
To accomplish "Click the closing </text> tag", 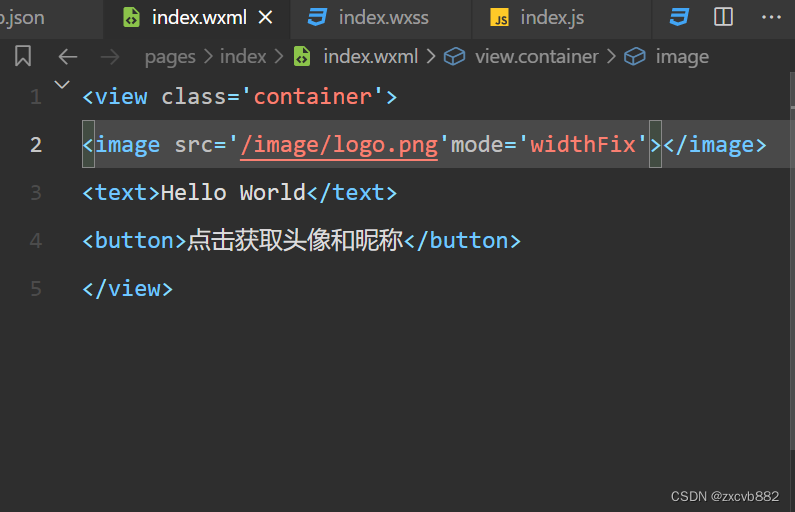I will tap(352, 193).
